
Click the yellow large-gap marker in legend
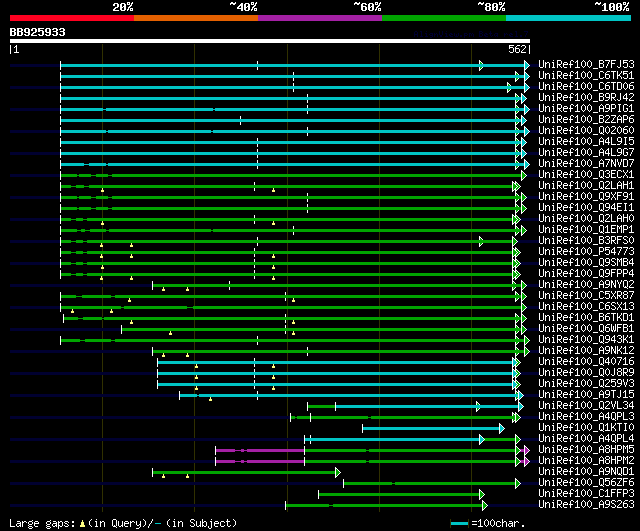(82, 524)
